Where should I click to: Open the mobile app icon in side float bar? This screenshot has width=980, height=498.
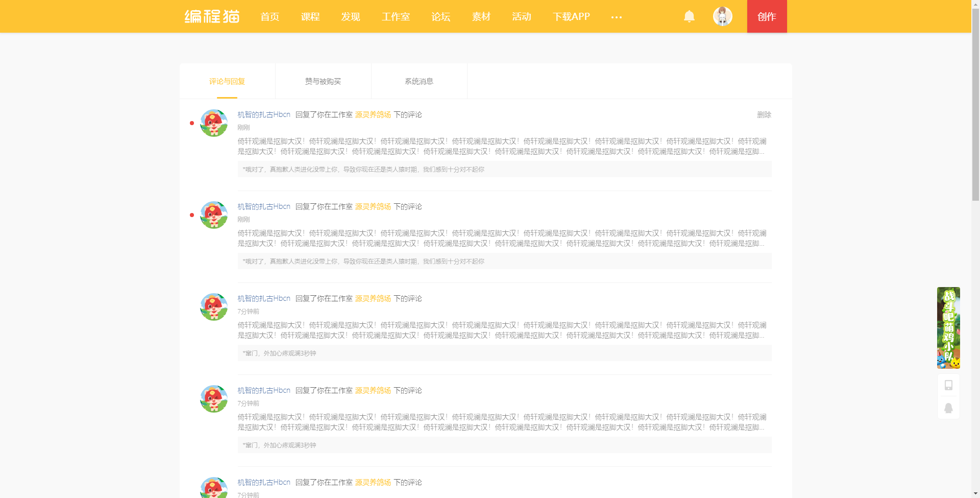click(948, 385)
